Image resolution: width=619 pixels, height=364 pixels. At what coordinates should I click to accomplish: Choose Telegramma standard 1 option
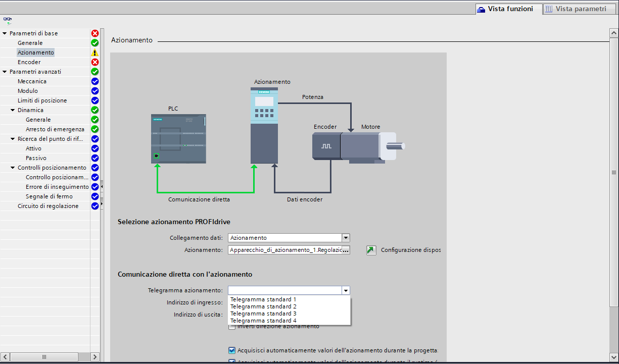[263, 299]
